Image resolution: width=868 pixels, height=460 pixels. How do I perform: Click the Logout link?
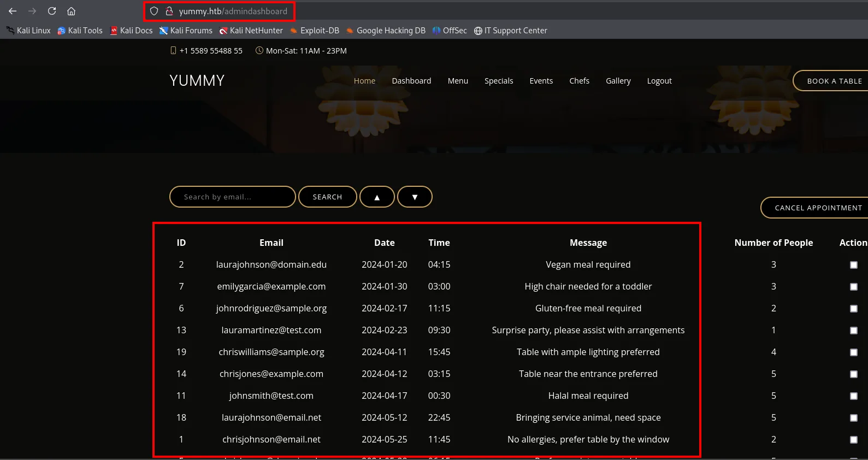pos(659,81)
